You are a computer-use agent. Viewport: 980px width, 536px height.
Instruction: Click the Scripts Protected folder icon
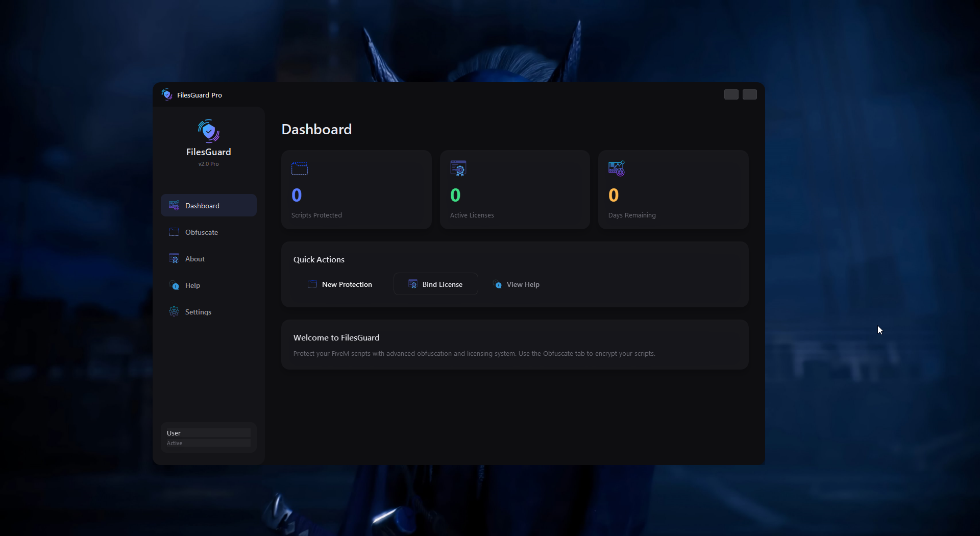click(299, 168)
